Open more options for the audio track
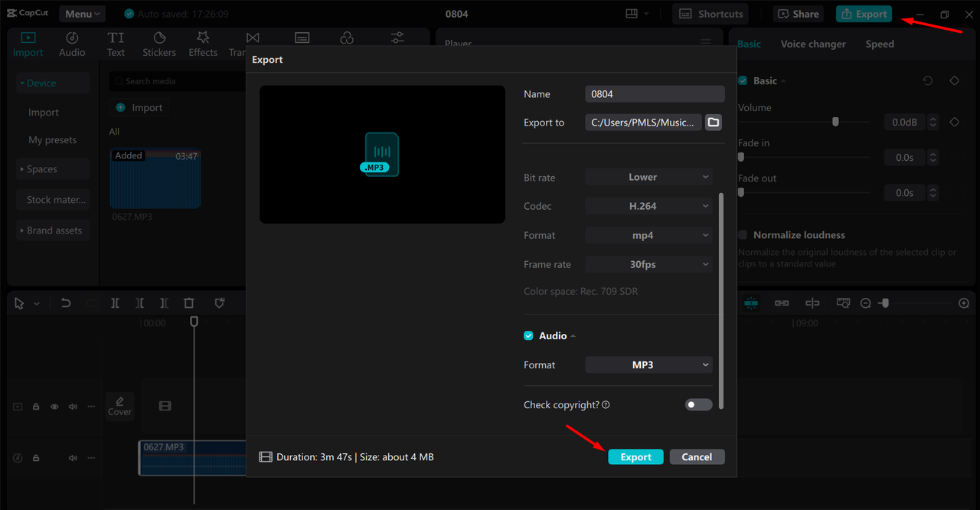The height and width of the screenshot is (510, 980). click(91, 458)
